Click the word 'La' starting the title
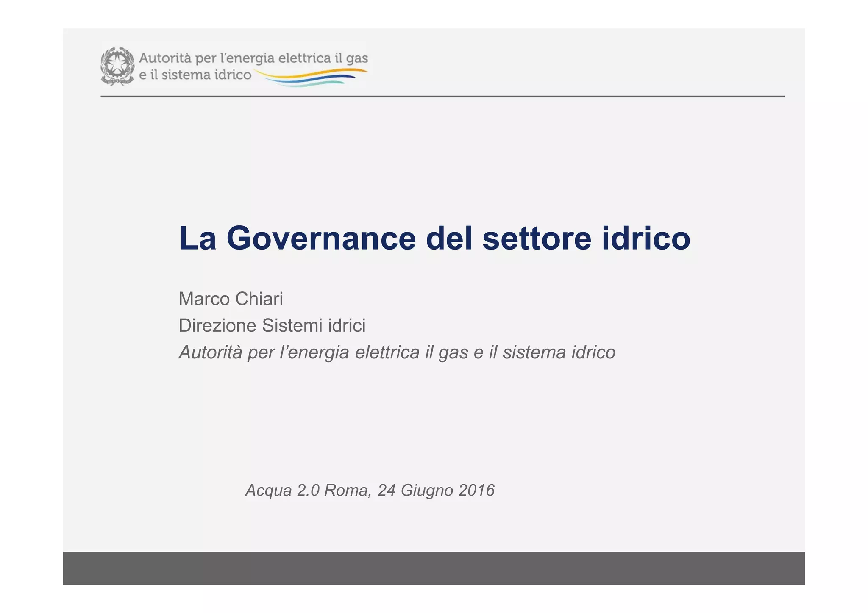Image resolution: width=868 pixels, height=613 pixels. click(x=198, y=238)
